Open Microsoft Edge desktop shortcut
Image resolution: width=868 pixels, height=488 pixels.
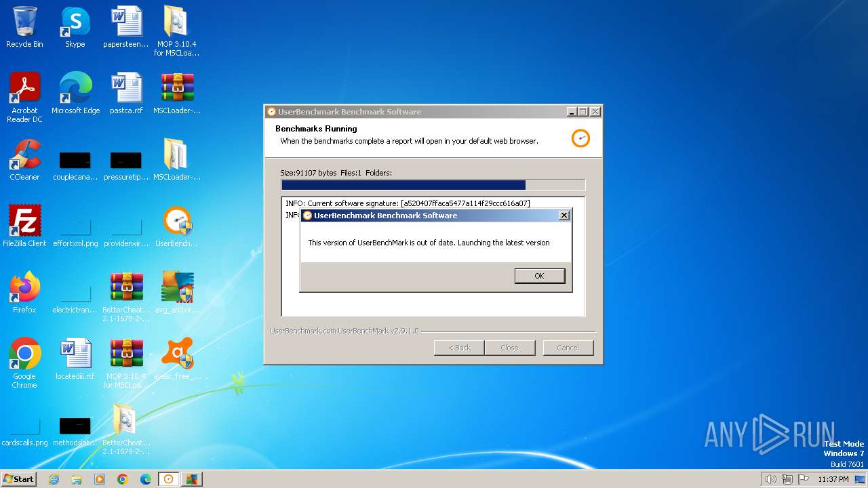[75, 94]
